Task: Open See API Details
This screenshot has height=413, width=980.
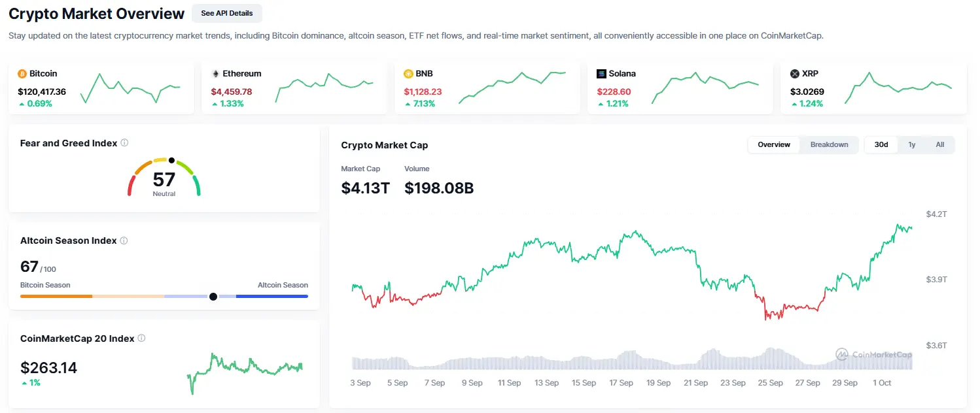Action: (x=227, y=13)
